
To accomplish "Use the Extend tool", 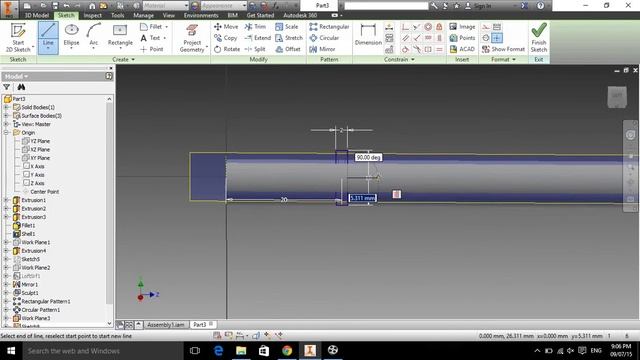I will [258, 38].
